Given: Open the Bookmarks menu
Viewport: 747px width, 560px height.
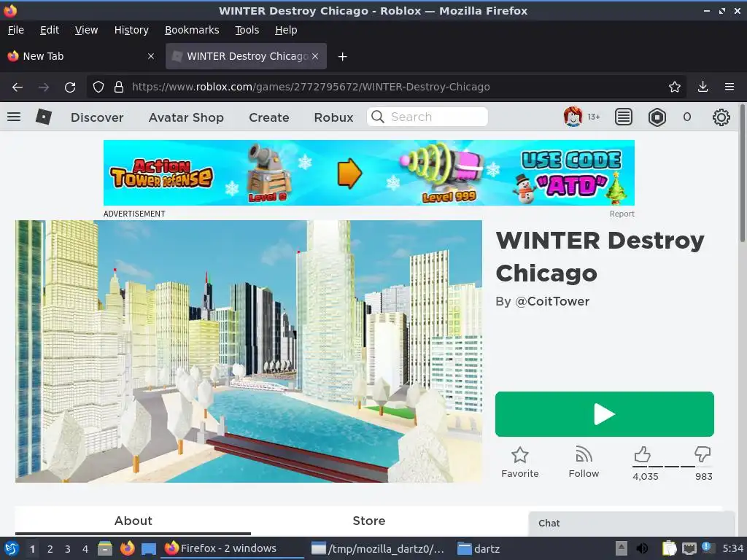Looking at the screenshot, I should coord(192,30).
